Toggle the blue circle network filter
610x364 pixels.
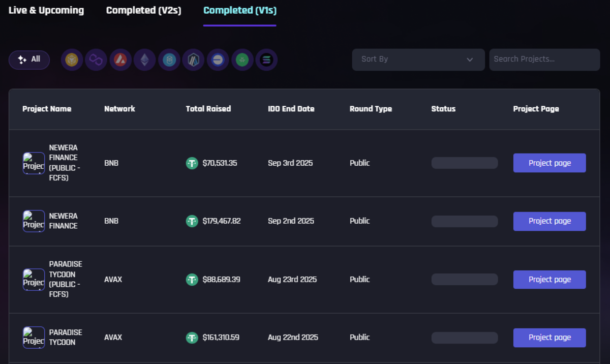click(218, 59)
